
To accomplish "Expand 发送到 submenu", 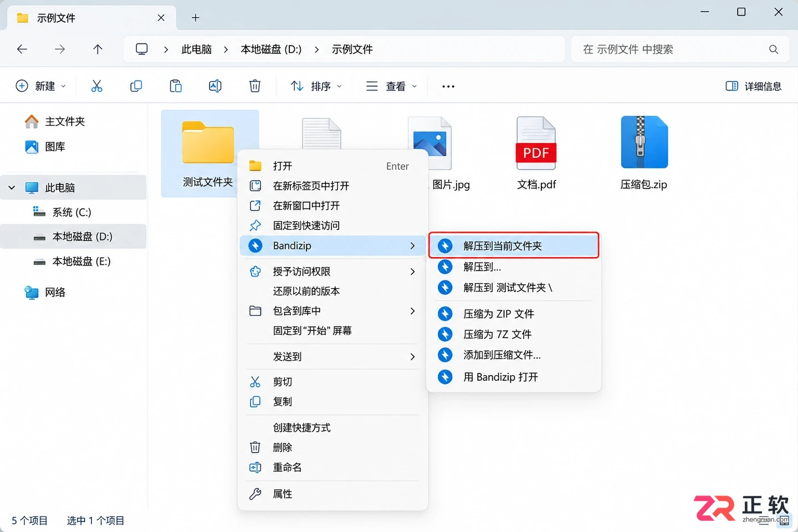I will (332, 356).
